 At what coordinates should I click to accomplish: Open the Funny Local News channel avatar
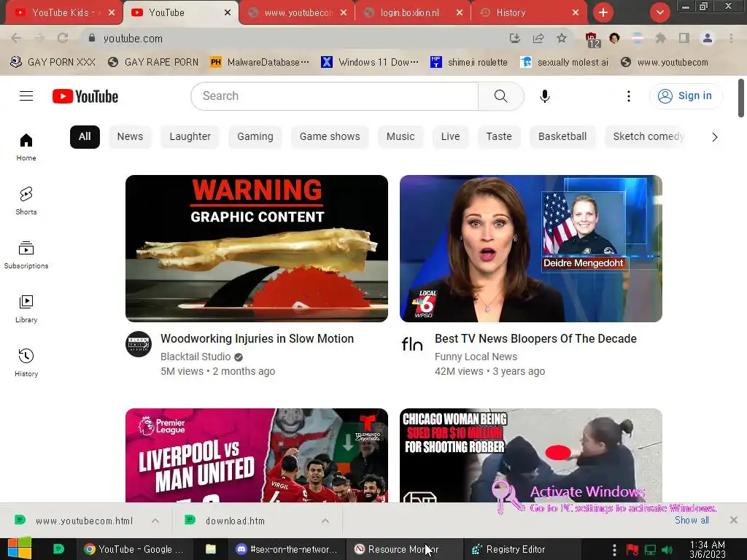point(413,344)
